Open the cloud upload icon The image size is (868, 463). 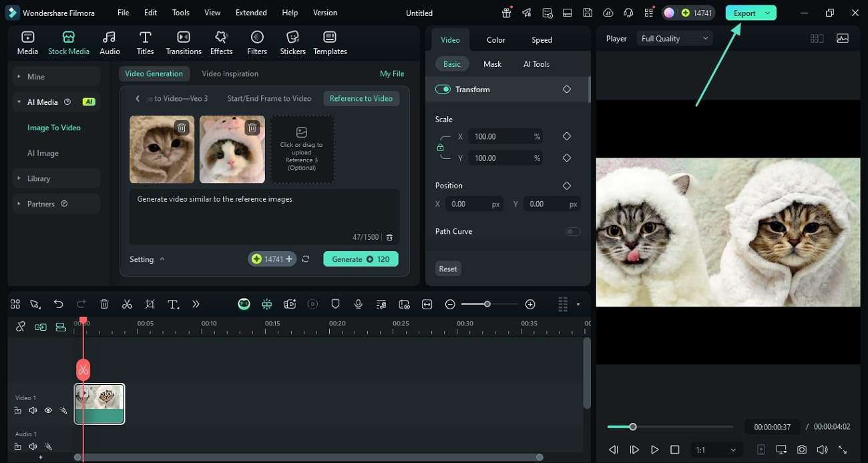[608, 13]
